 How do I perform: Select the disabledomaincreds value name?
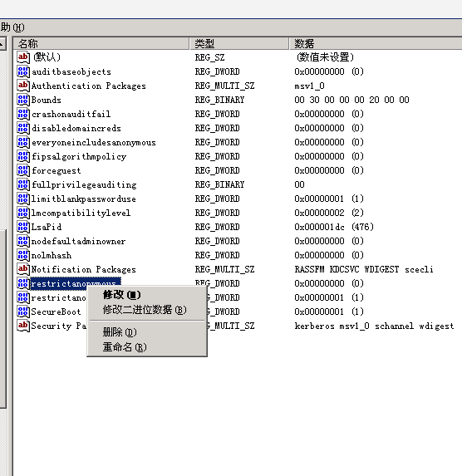click(76, 128)
